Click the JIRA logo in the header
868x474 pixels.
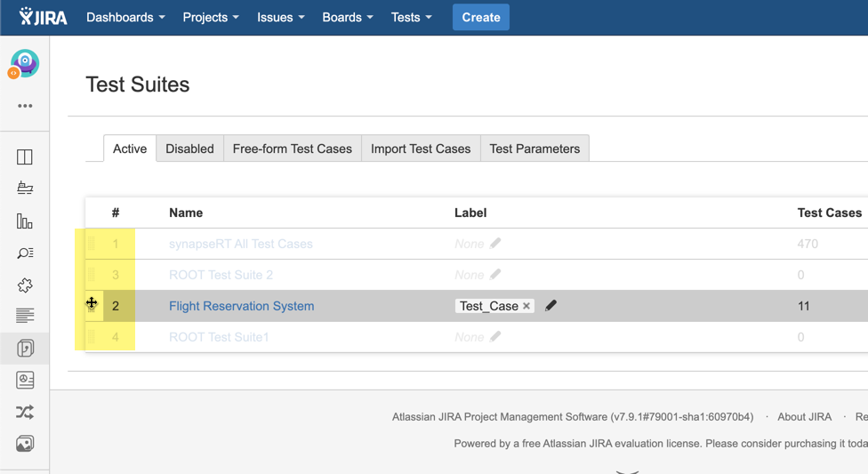click(x=43, y=17)
